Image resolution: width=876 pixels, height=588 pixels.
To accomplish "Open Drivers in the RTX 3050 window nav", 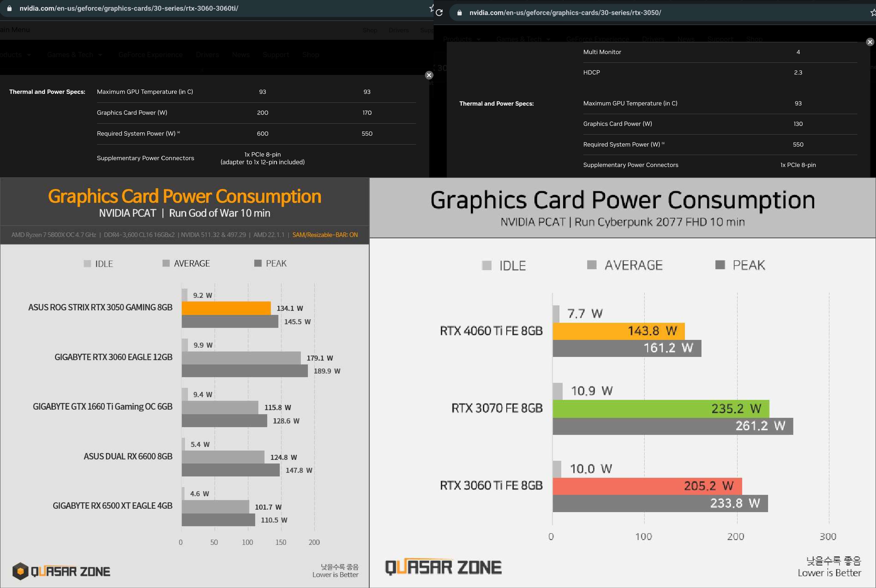I will 653,39.
